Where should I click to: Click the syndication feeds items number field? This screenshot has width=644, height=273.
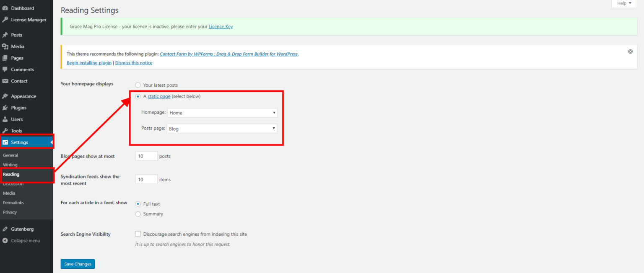pos(146,180)
